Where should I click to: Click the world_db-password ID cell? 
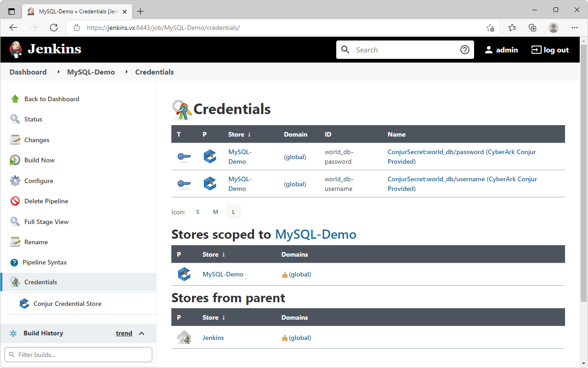(x=339, y=157)
